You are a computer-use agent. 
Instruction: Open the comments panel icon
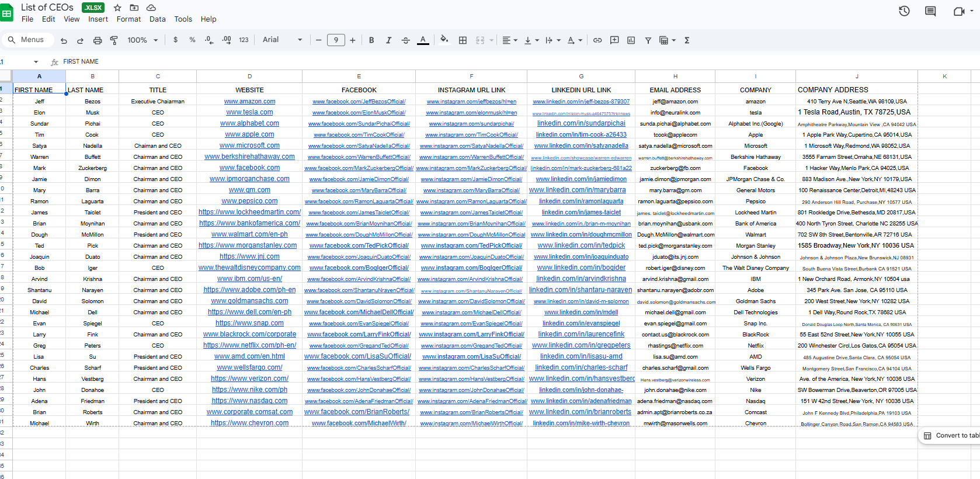[930, 11]
